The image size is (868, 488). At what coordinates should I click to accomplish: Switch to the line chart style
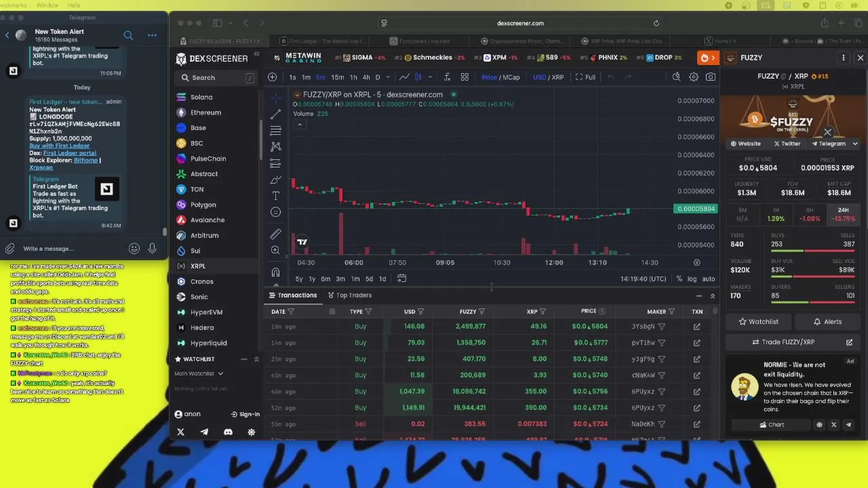click(404, 77)
